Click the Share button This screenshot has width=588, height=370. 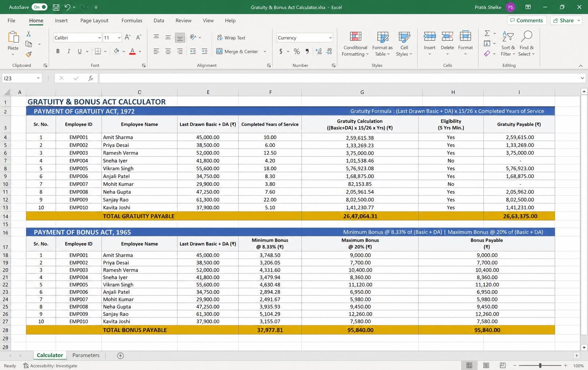click(566, 21)
